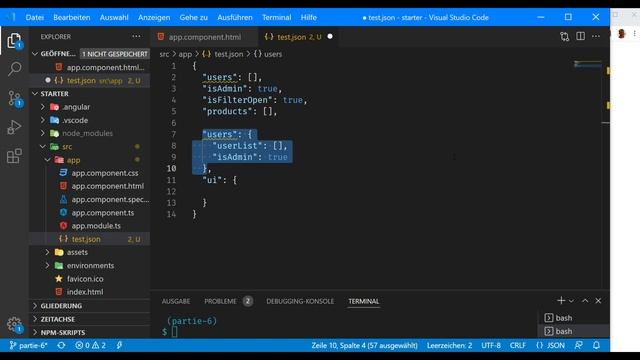Open the Datei menu
The width and height of the screenshot is (640, 360).
[x=35, y=18]
